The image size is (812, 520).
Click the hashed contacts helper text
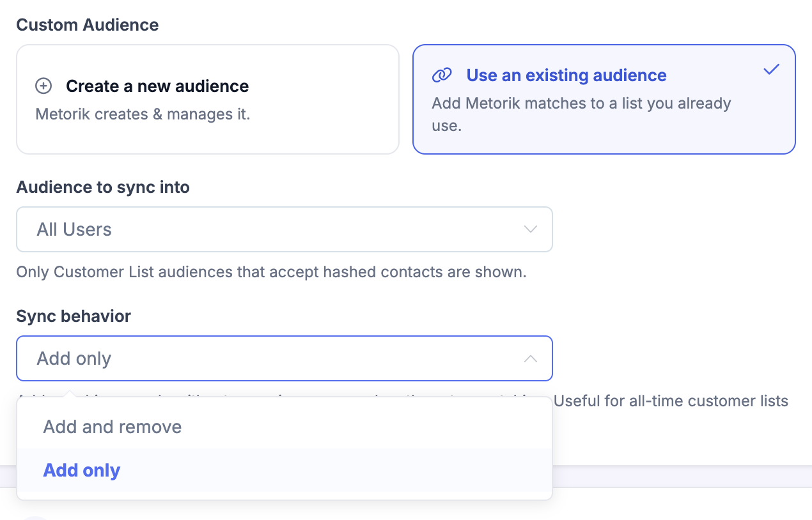click(x=271, y=272)
